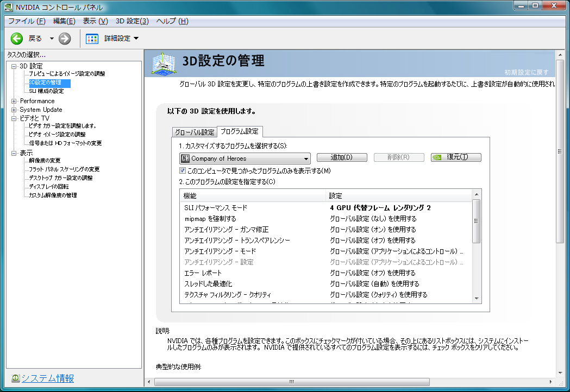Click horizontal scrollbar right arrow
The width and height of the screenshot is (570, 392).
551,382
